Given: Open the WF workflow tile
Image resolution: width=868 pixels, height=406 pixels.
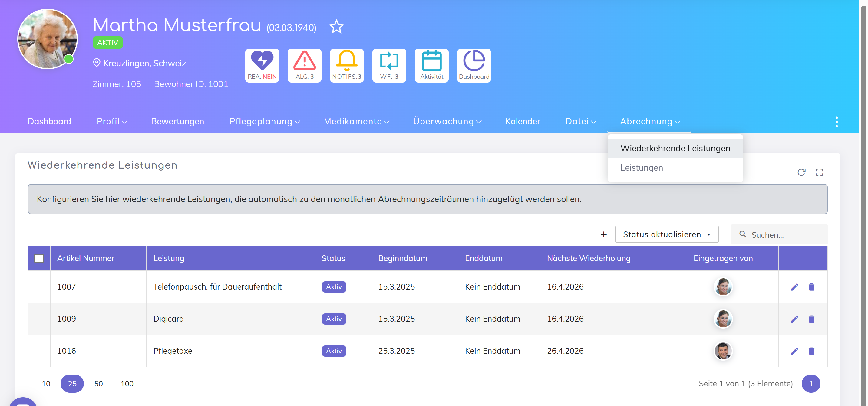Looking at the screenshot, I should click(x=389, y=65).
